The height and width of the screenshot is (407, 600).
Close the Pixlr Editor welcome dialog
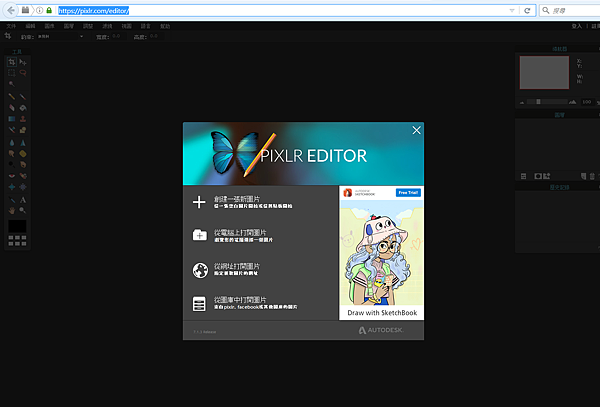click(x=416, y=130)
